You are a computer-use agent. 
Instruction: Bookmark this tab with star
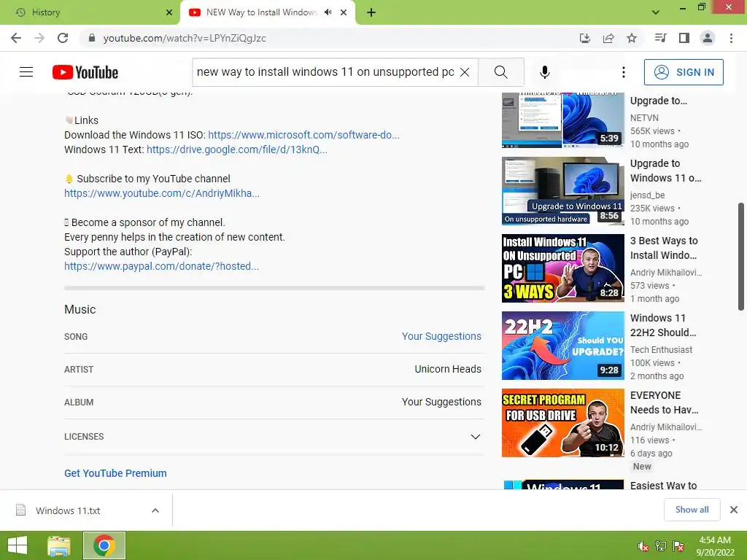point(632,38)
